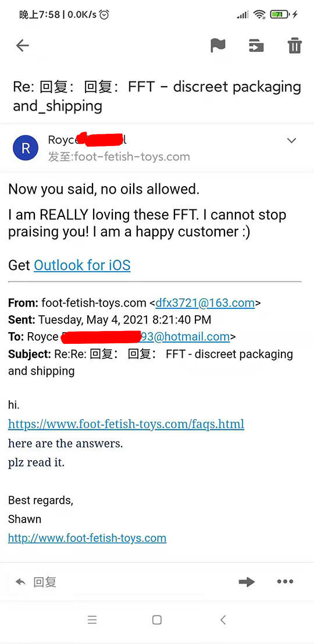The width and height of the screenshot is (314, 644).
Task: Tap the reply arrow icon
Action: 20,582
